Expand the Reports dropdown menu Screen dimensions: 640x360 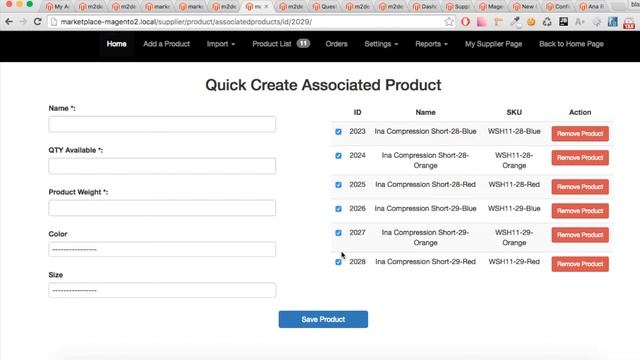point(431,44)
